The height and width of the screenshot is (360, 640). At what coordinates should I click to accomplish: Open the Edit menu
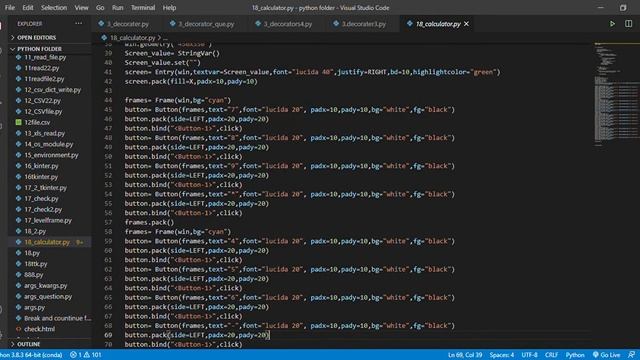point(28,8)
